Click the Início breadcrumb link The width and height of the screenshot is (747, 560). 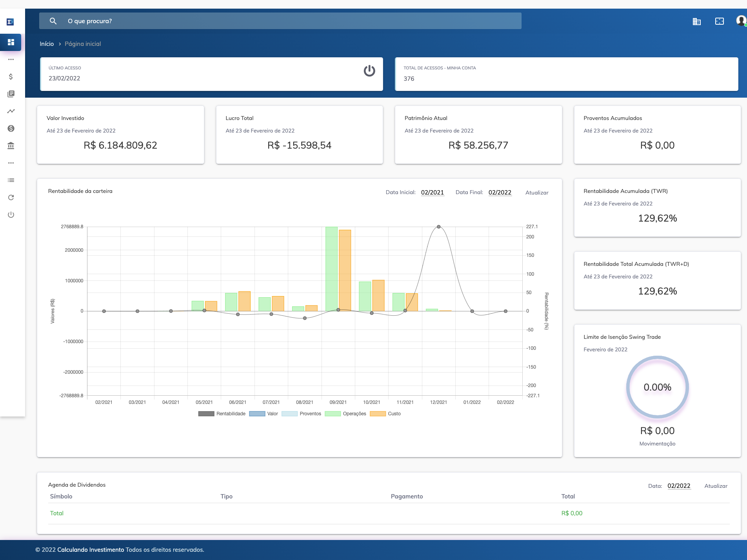click(x=47, y=44)
